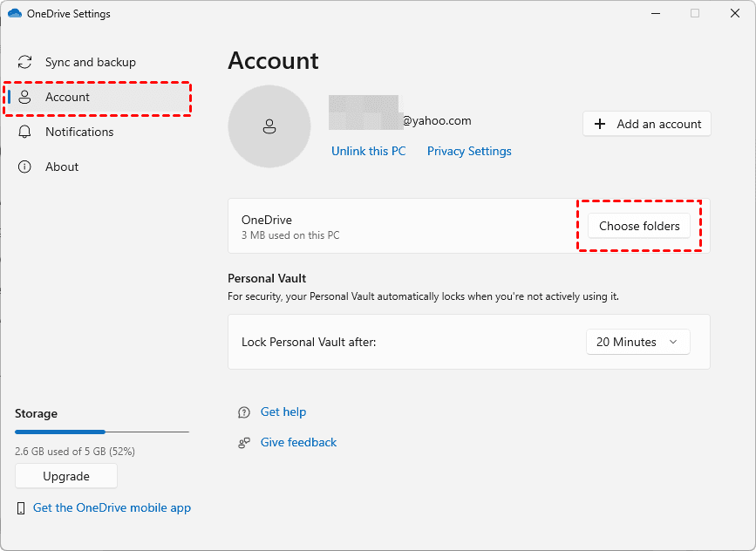Click the Upgrade storage button
756x551 pixels.
click(66, 477)
